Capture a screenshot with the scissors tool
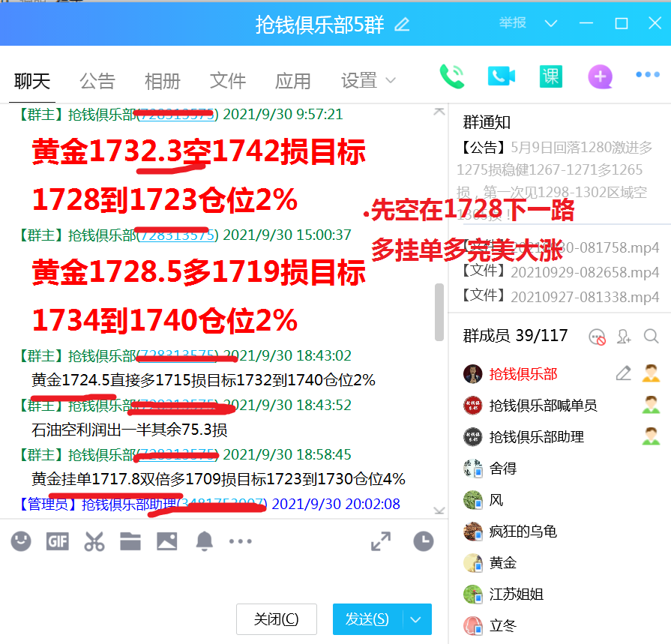Image resolution: width=671 pixels, height=644 pixels. point(94,541)
